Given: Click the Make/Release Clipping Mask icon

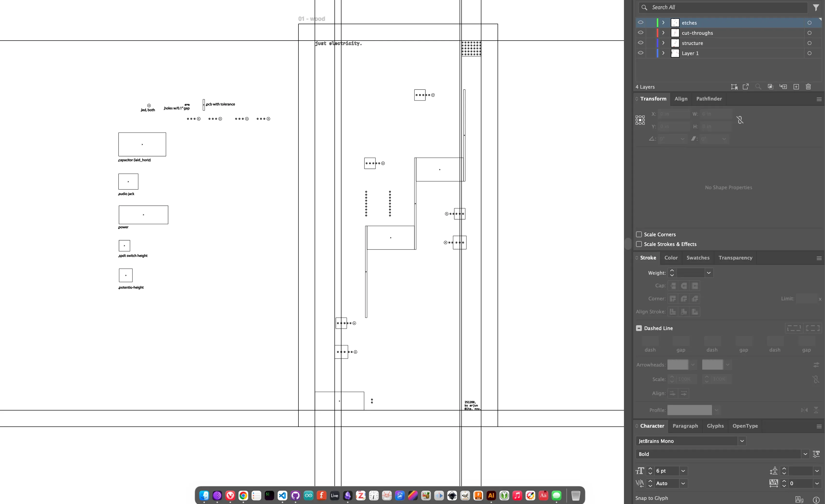Looking at the screenshot, I should [x=770, y=87].
